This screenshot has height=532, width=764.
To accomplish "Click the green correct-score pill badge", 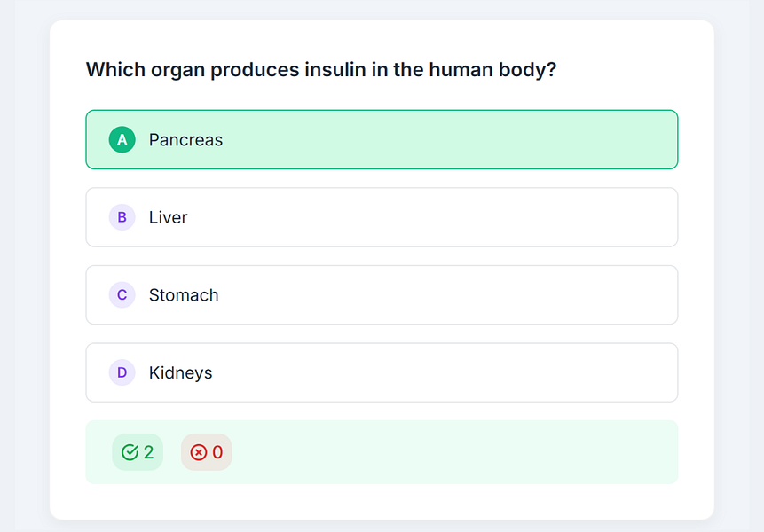I will [x=138, y=452].
